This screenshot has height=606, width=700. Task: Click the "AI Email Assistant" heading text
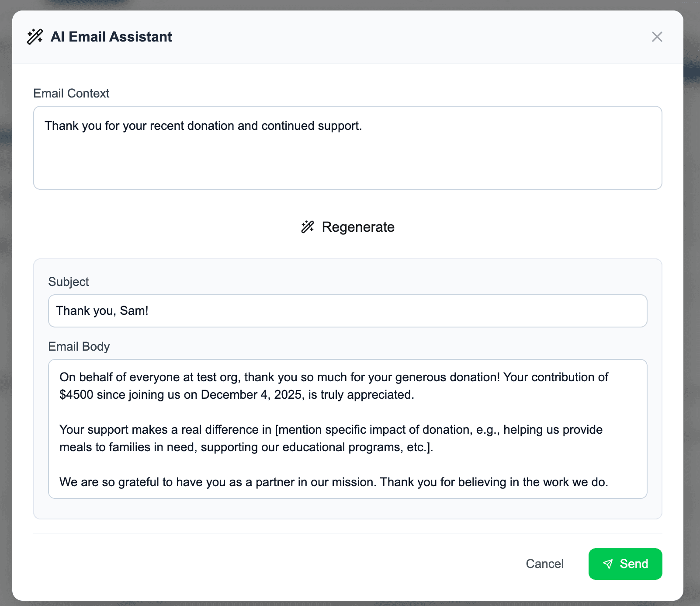[111, 37]
